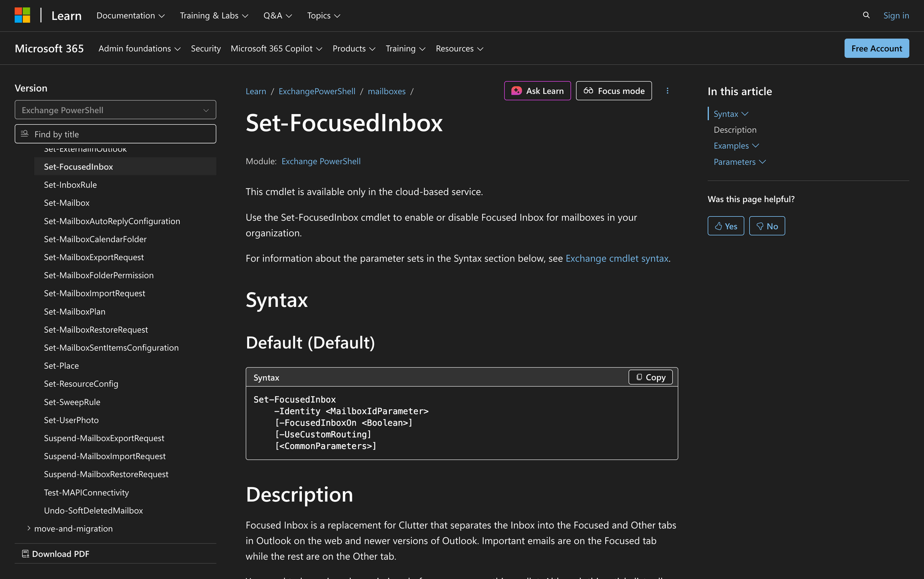The image size is (924, 579).
Task: Click the Find by title search field
Action: 115,134
